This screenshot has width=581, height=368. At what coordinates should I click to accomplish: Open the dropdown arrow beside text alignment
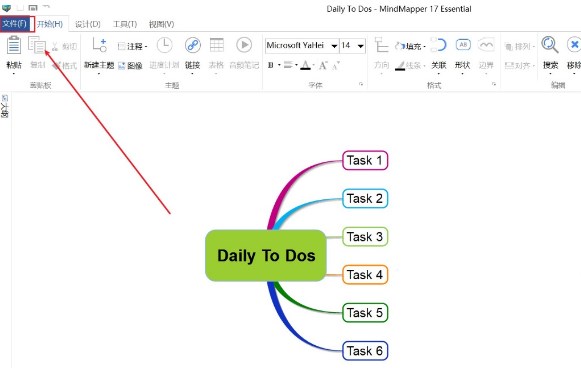[296, 65]
